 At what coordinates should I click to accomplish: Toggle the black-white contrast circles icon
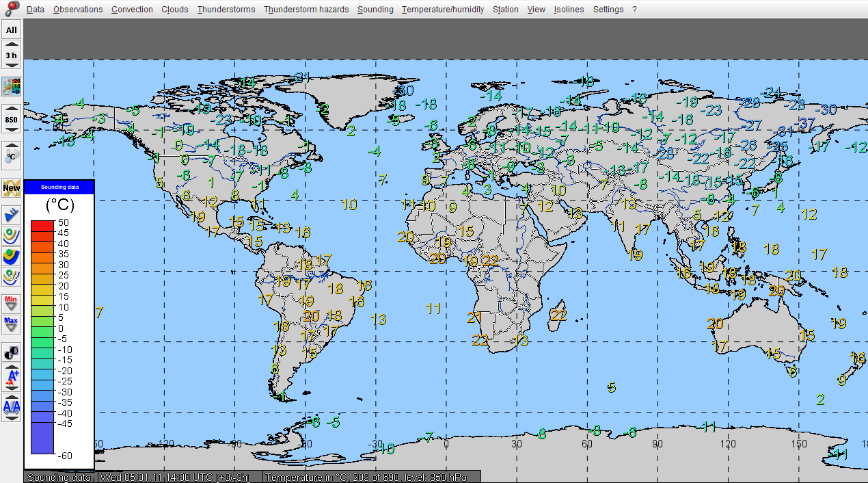[x=12, y=352]
